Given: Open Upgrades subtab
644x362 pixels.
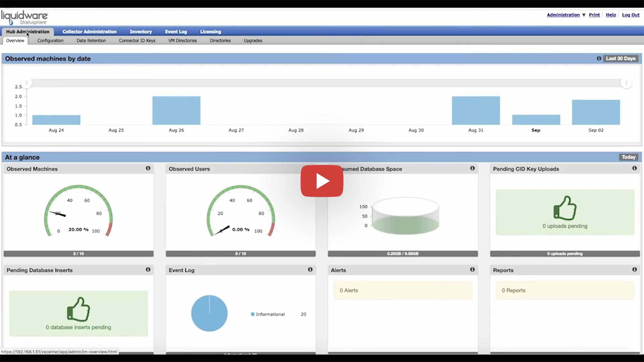Looking at the screenshot, I should click(253, 41).
